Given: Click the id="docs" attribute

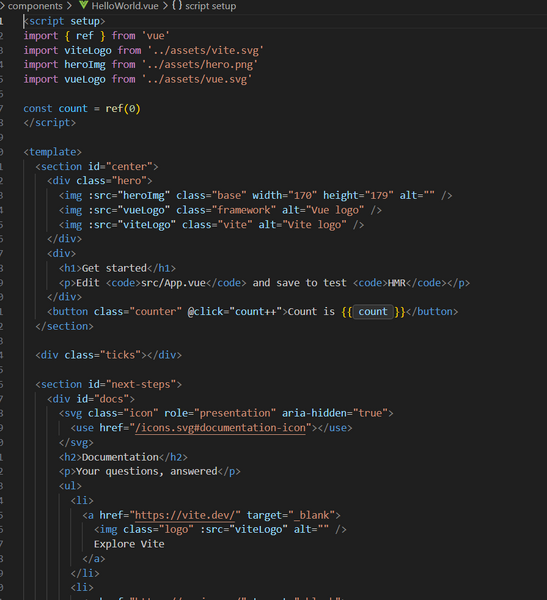Looking at the screenshot, I should pos(103,399).
